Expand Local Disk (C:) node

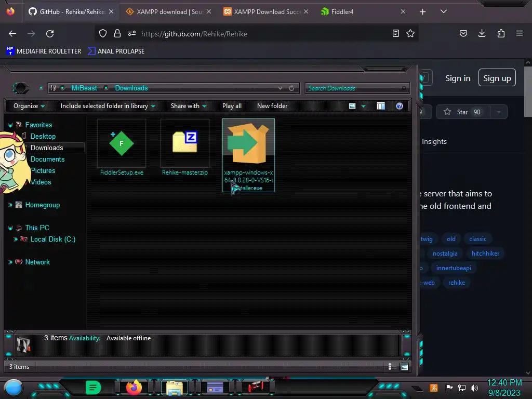pos(15,240)
